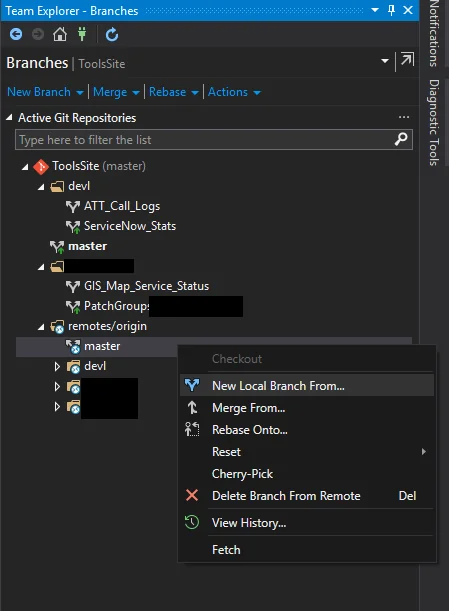Collapse the Active Git Repositories section
The width and height of the screenshot is (449, 611).
[9, 117]
